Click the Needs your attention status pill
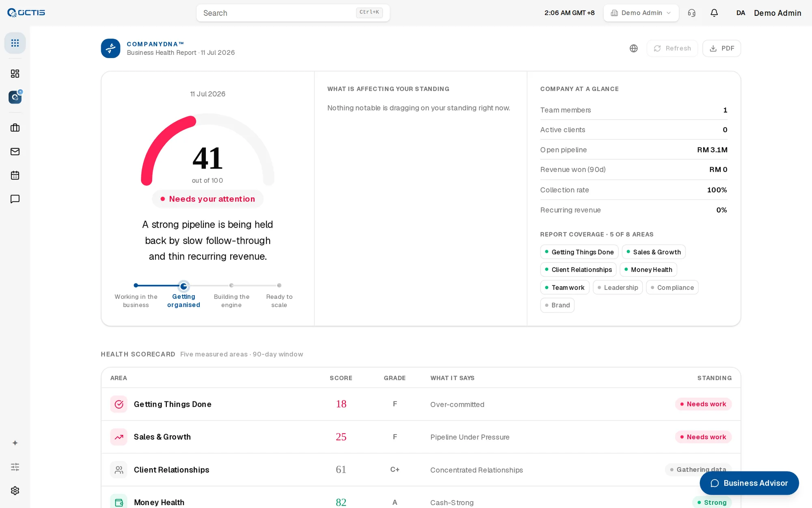This screenshot has width=812, height=508. (207, 199)
